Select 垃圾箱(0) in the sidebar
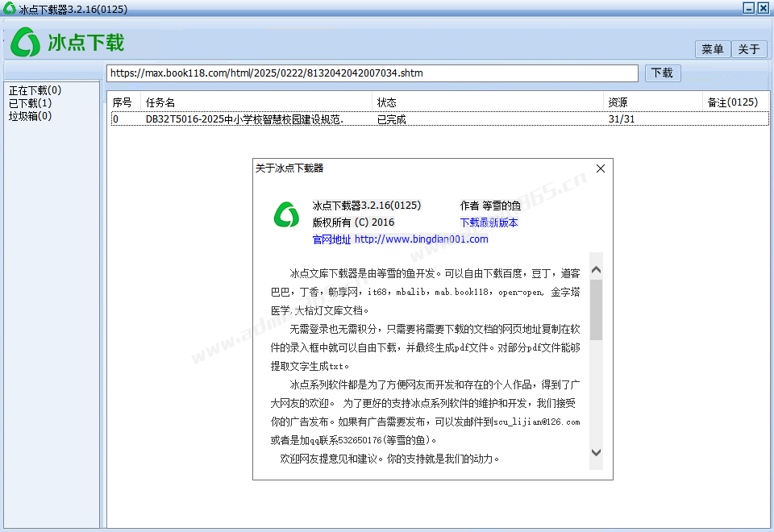The image size is (774, 532). coord(30,116)
